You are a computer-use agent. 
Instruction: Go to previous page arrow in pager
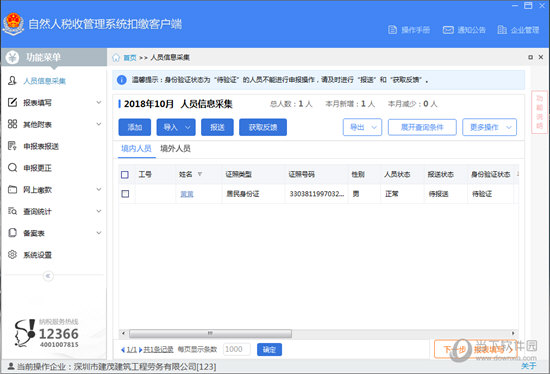123,349
